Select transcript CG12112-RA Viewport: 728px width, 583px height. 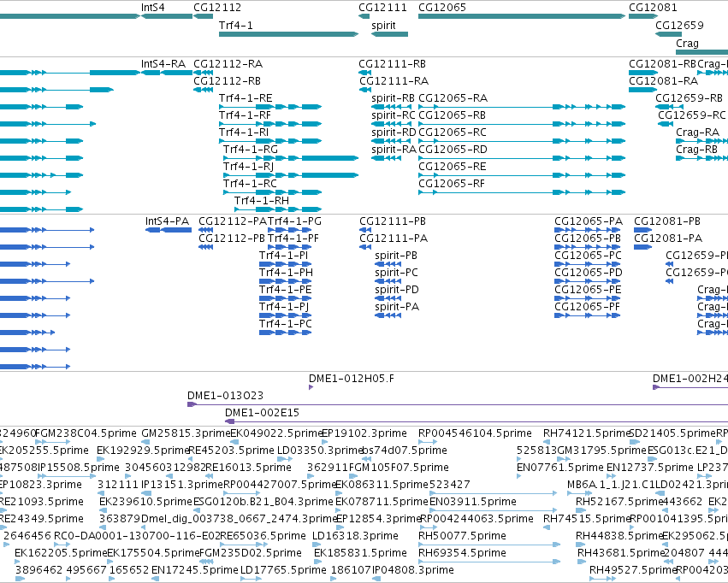coord(204,73)
